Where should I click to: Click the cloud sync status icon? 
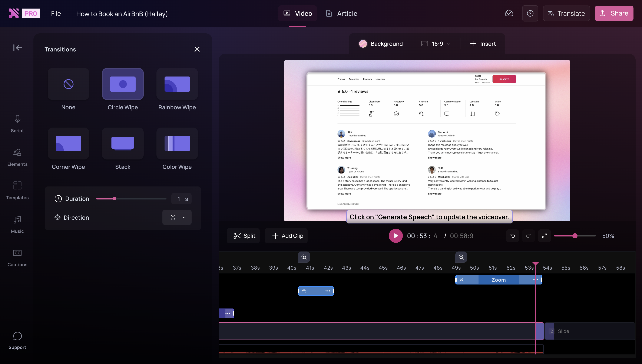[x=509, y=13]
